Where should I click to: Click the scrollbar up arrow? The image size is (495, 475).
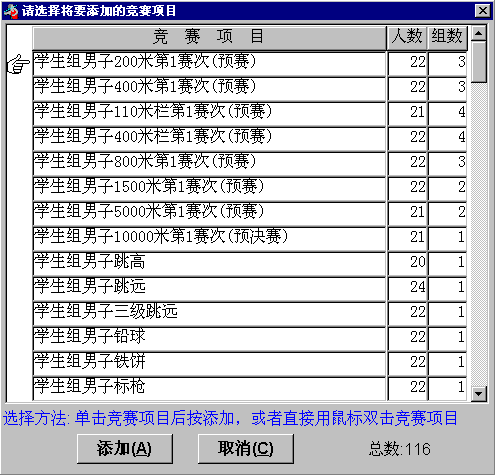coord(479,33)
